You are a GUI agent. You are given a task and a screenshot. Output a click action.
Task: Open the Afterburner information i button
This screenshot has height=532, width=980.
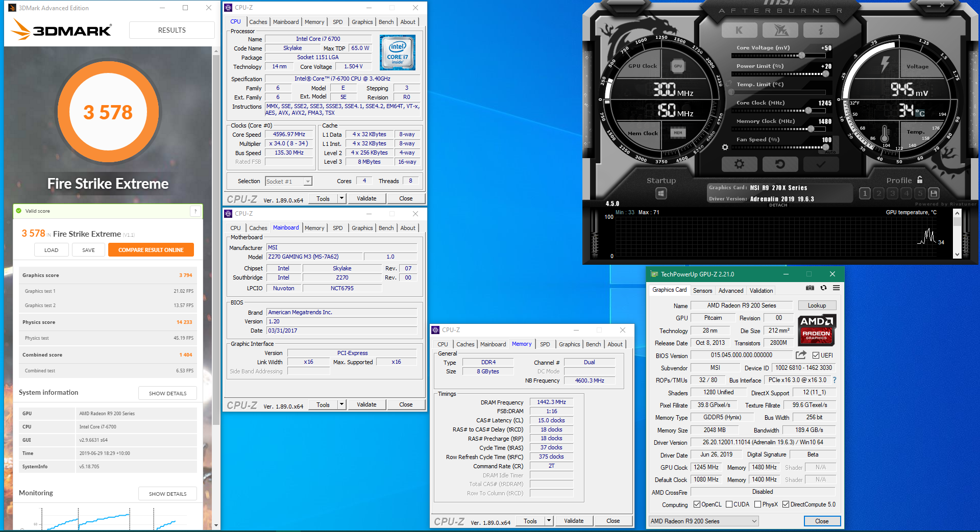coord(821,31)
